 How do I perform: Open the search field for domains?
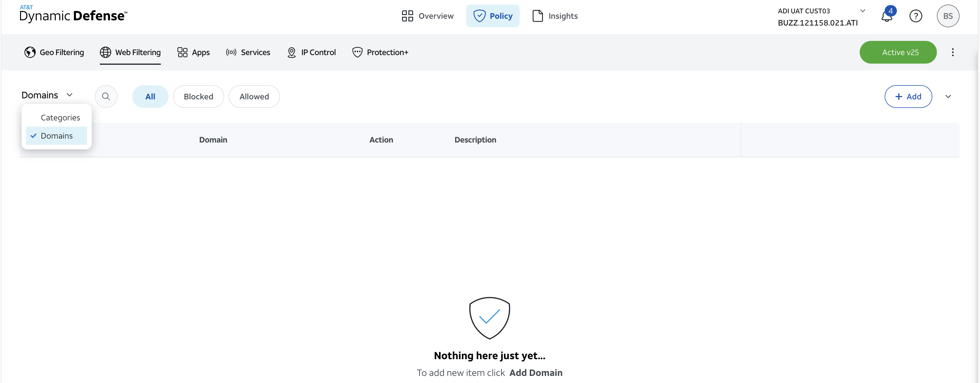click(106, 96)
